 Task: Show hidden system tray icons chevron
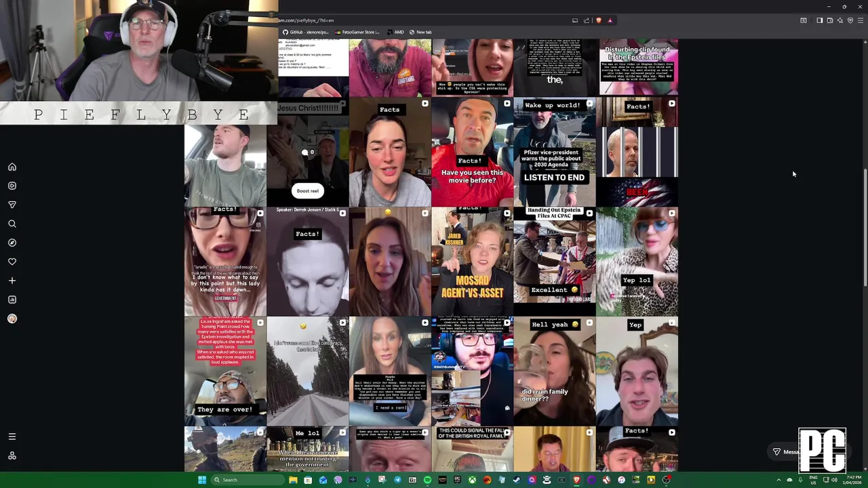point(778,480)
